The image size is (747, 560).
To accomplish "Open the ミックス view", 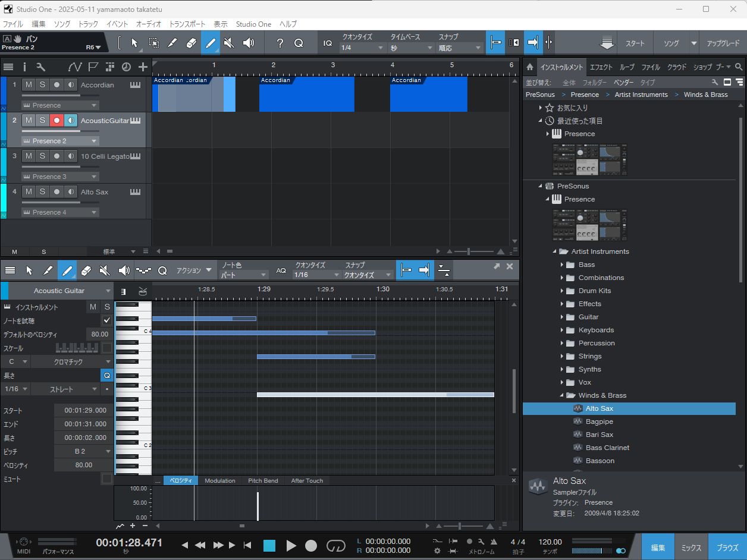I will click(691, 548).
